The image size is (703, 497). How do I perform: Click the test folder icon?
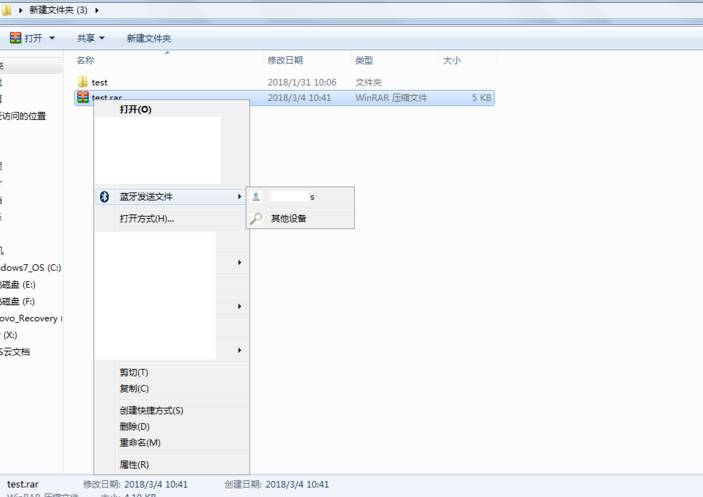[x=83, y=82]
